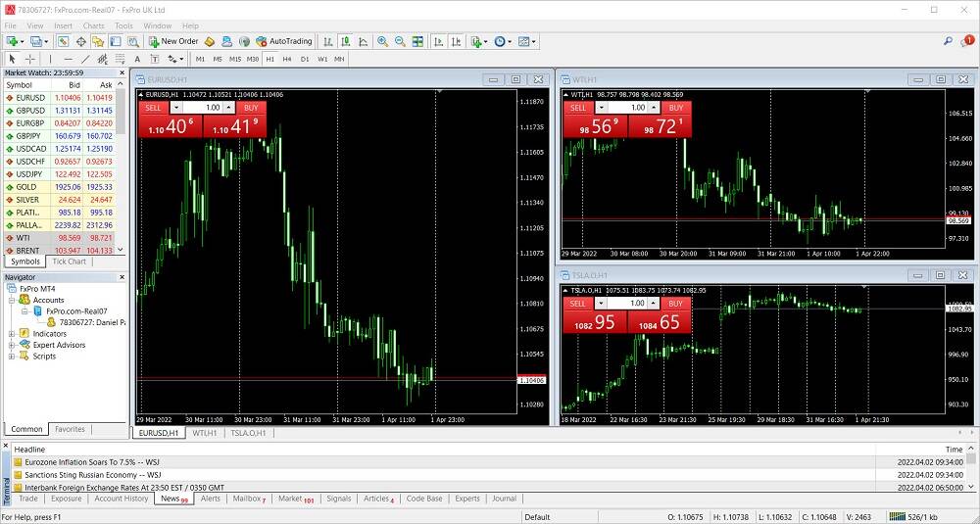Image resolution: width=980 pixels, height=524 pixels.
Task: Select the GOLD row in Market Watch
Action: 26,186
